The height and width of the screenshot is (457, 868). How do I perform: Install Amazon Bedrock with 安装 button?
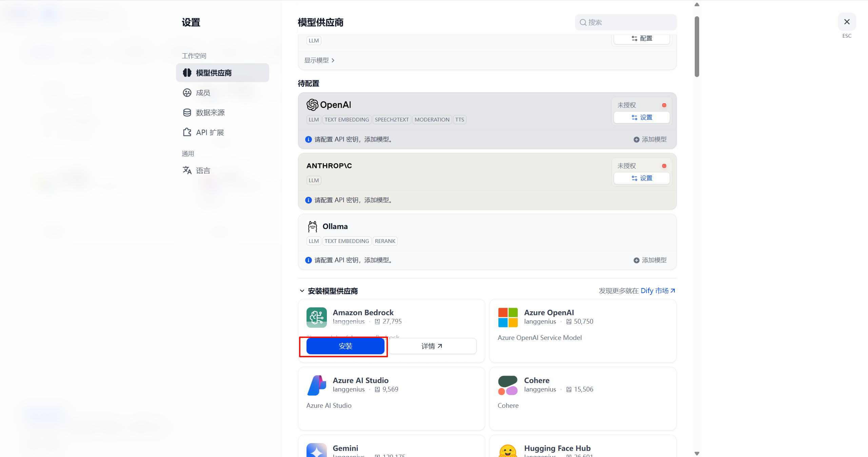point(345,346)
